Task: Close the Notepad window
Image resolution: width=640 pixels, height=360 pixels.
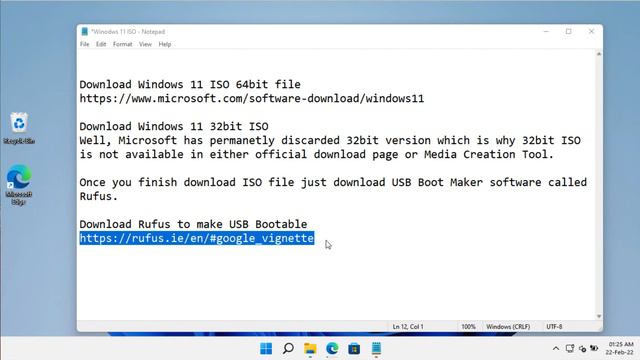Action: [591, 31]
